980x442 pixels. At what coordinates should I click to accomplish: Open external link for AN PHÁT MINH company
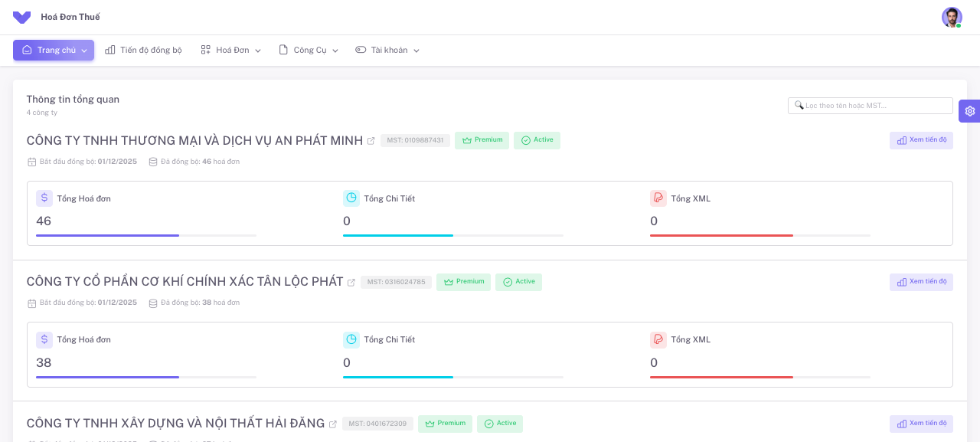[371, 141]
